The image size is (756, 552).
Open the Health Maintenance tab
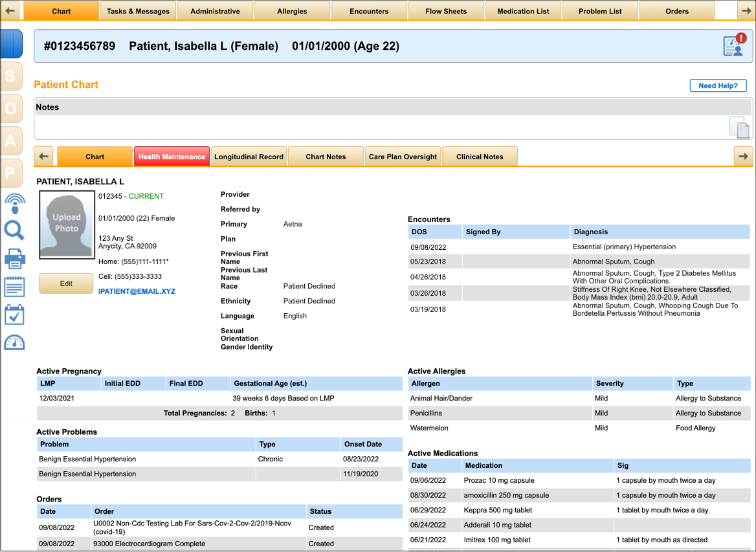172,157
